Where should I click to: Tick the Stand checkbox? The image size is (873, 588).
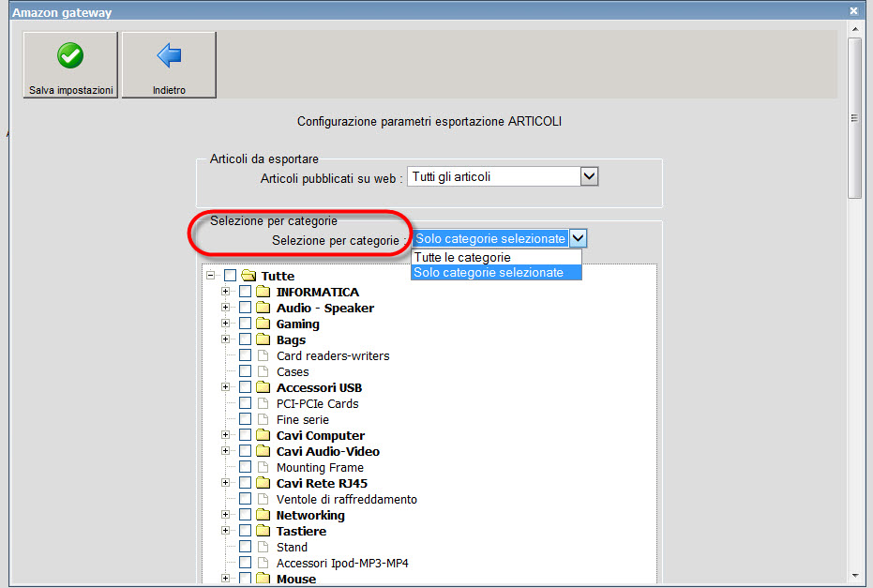(x=245, y=547)
